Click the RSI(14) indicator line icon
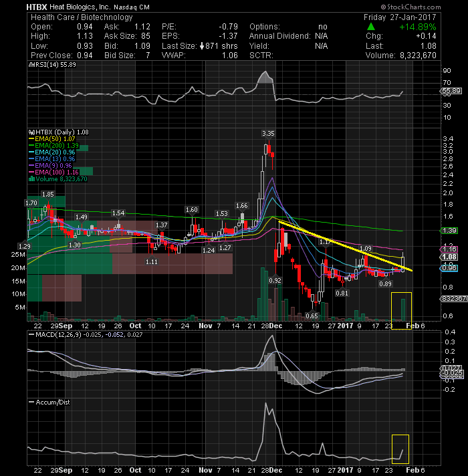The height and width of the screenshot is (476, 468). (x=31, y=65)
